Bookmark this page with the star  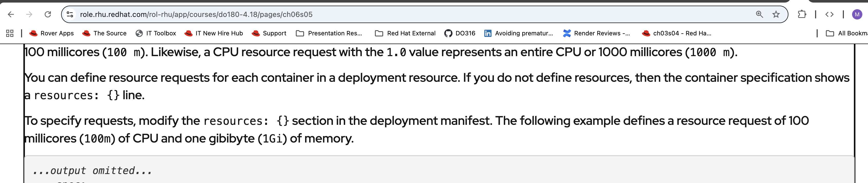click(x=776, y=14)
